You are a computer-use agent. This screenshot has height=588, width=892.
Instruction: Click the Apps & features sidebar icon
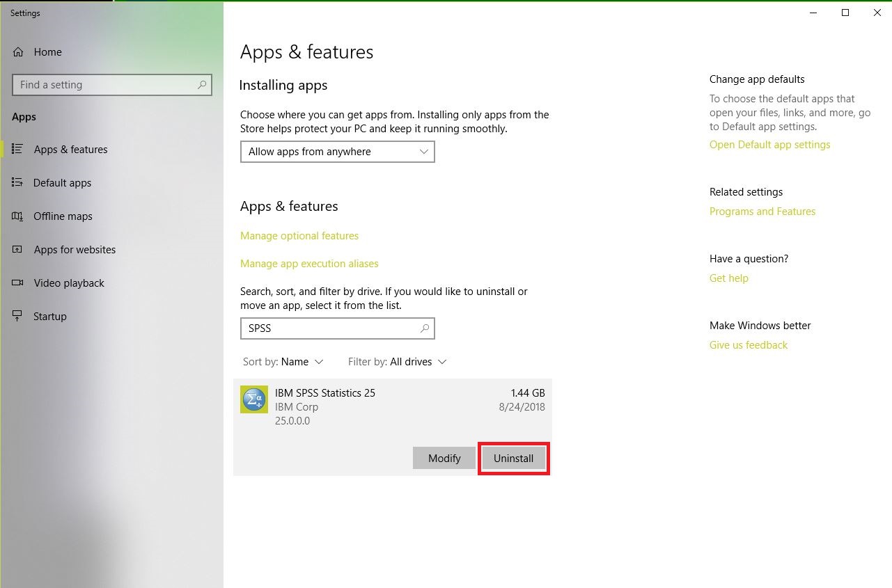tap(18, 150)
